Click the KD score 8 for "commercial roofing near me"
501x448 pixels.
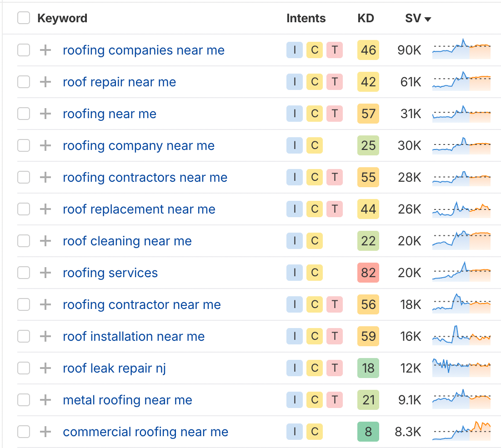click(368, 432)
